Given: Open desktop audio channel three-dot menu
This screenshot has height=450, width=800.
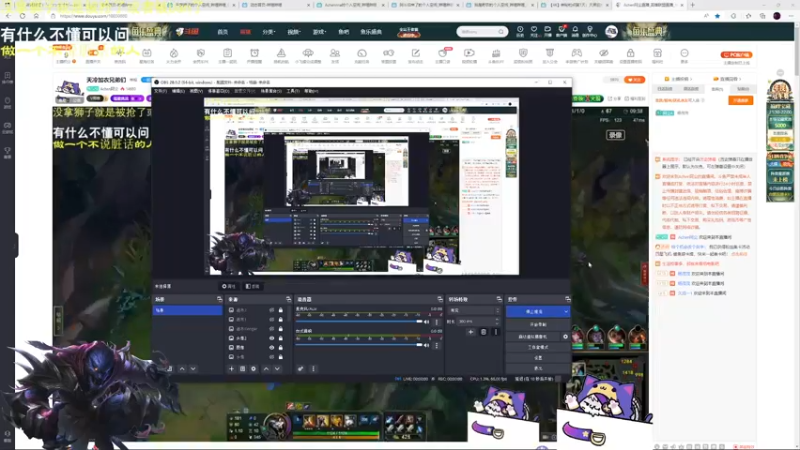Looking at the screenshot, I should pos(436,345).
